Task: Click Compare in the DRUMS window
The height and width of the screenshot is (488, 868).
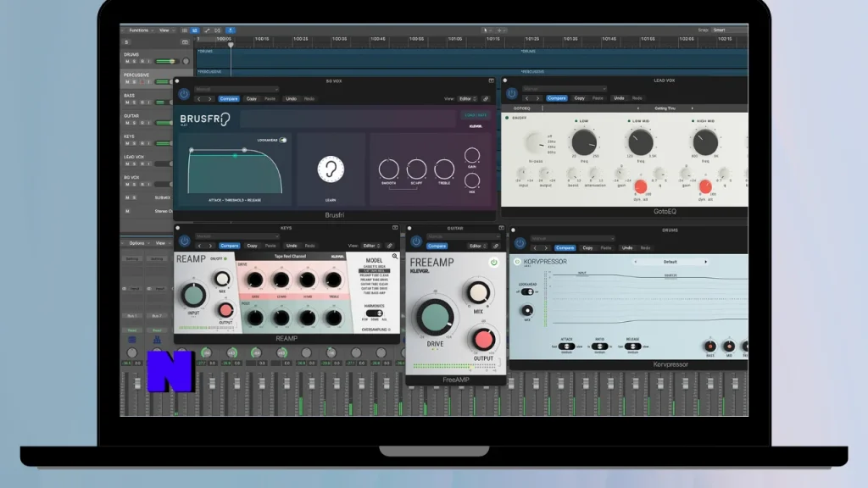Action: point(565,248)
